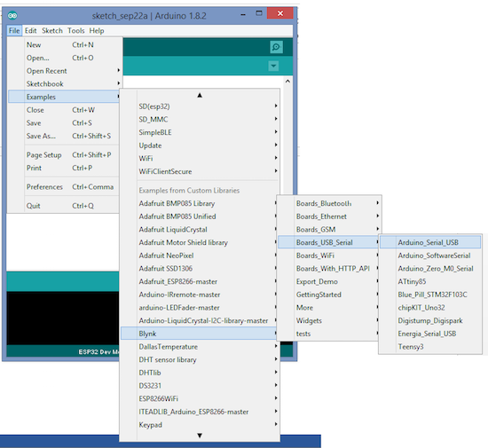This screenshot has height=448, width=488.
Task: Select Arduino-IRremote-master examples
Action: [199, 295]
